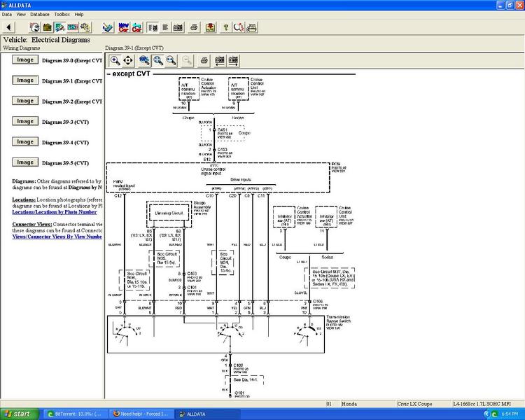
Task: Open the Database menu
Action: click(40, 14)
